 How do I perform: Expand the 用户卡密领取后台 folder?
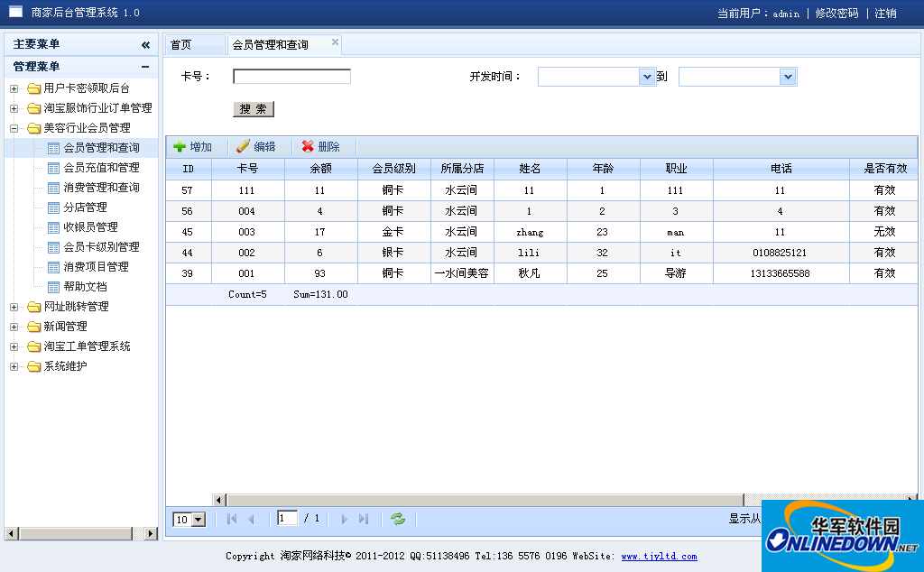tap(14, 89)
